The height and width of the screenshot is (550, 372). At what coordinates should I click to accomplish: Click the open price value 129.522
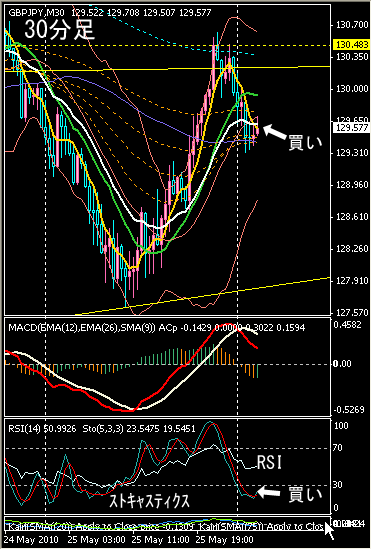(x=87, y=13)
